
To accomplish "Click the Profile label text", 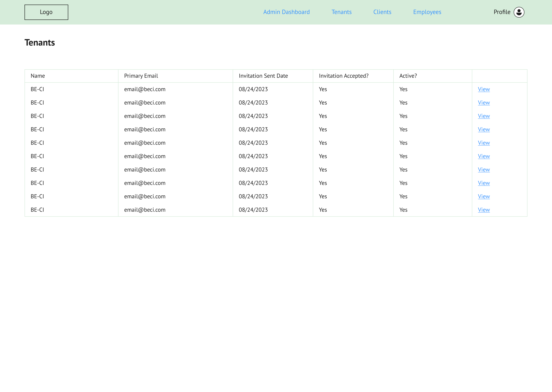I will (502, 12).
